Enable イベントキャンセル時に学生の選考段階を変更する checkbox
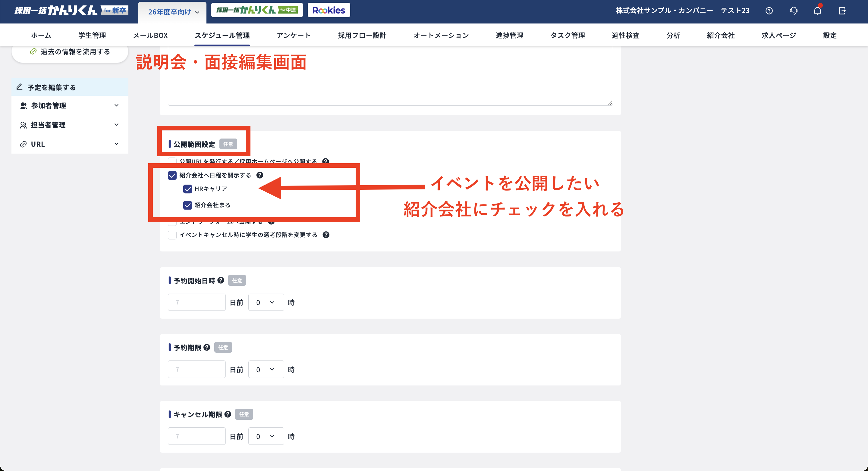This screenshot has height=471, width=868. pyautogui.click(x=172, y=235)
